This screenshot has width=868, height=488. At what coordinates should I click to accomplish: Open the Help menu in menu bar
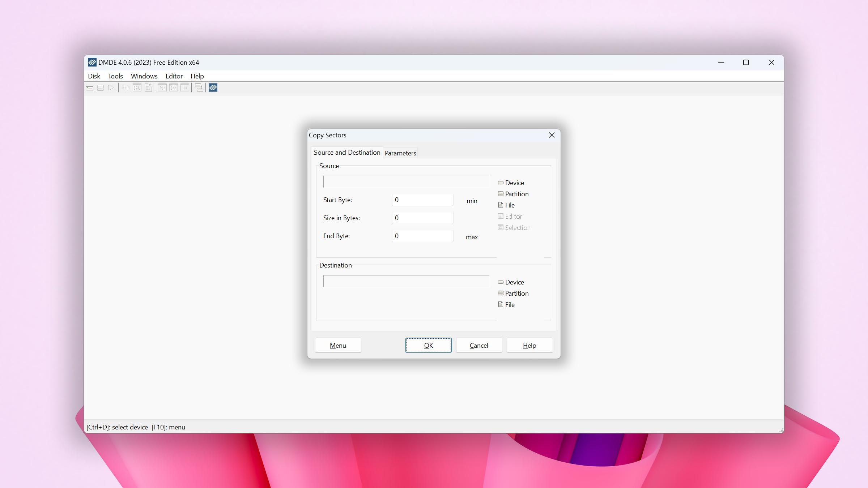point(197,76)
